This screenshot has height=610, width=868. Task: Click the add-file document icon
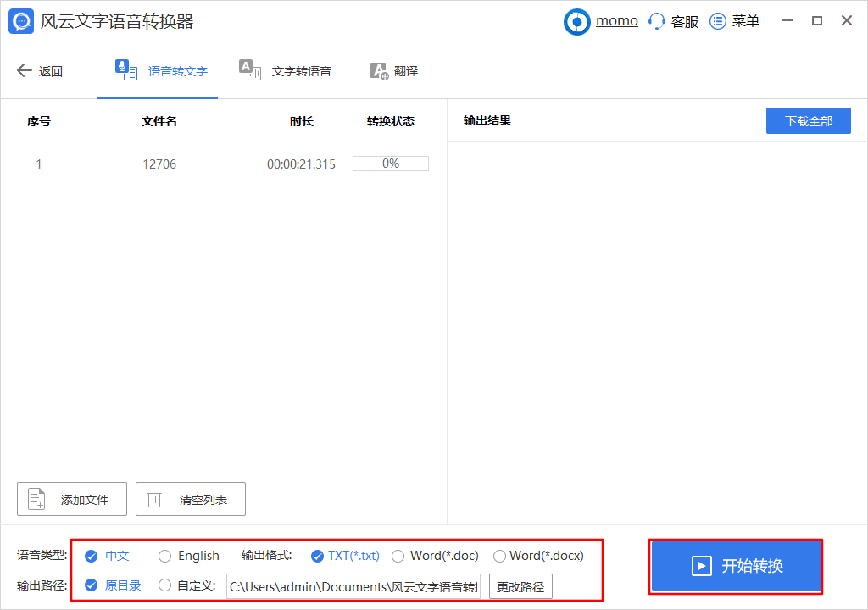tap(36, 499)
